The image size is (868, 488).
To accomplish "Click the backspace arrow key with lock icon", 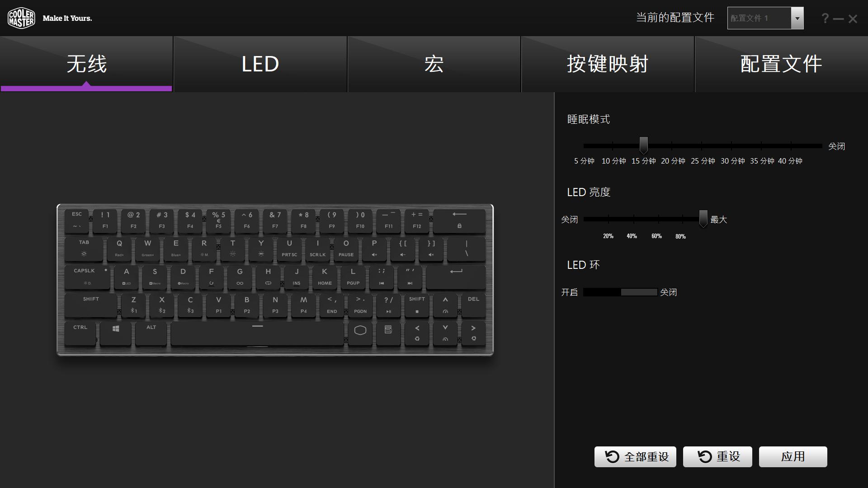I will tap(459, 220).
